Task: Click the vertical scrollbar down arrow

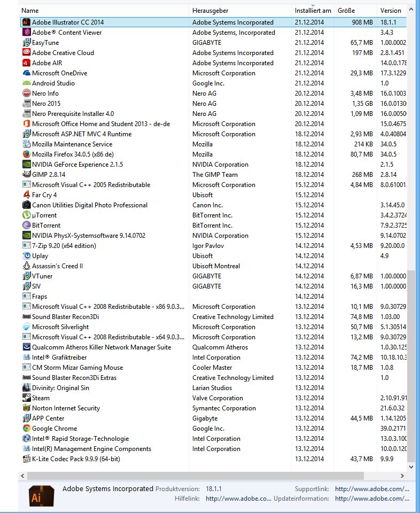Action: pyautogui.click(x=411, y=467)
